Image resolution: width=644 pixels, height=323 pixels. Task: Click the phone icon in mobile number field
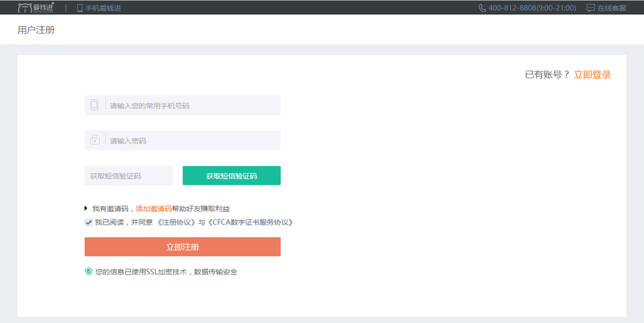click(x=94, y=105)
